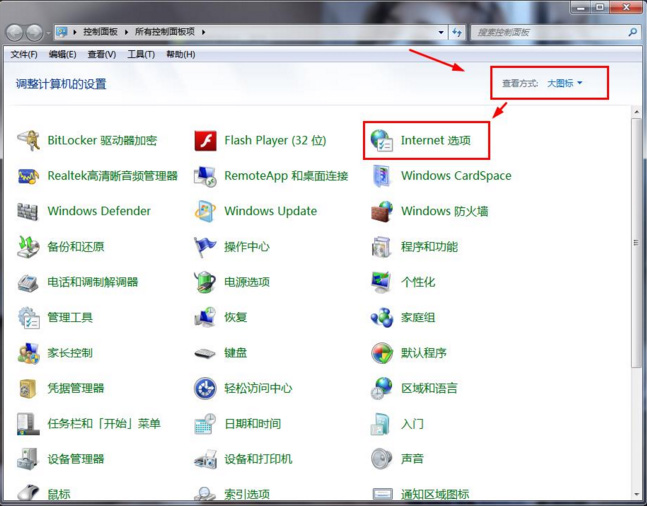Open the 文件(F) menu
Screen dimensions: 647x507
tap(24, 54)
